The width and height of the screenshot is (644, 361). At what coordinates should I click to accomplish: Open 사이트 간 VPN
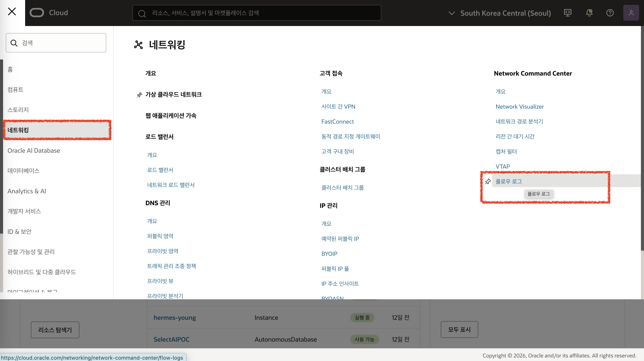338,106
